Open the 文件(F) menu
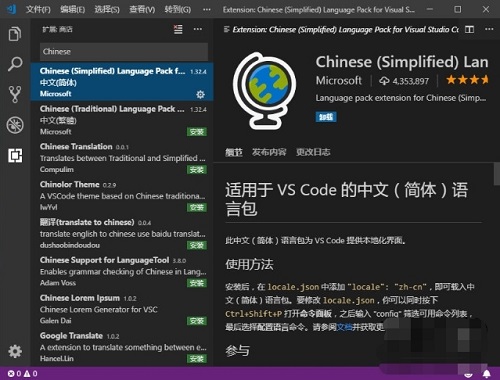 (38, 9)
